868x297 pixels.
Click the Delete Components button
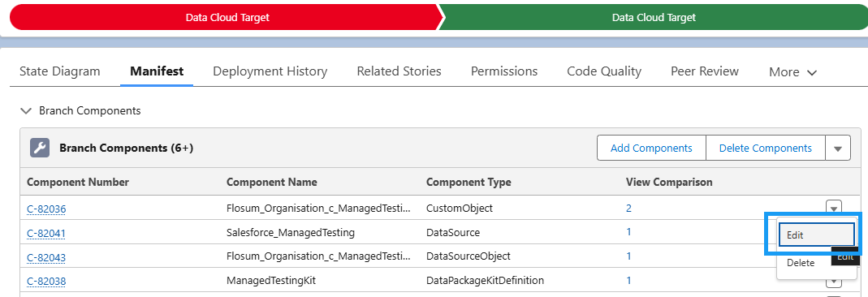pyautogui.click(x=766, y=148)
